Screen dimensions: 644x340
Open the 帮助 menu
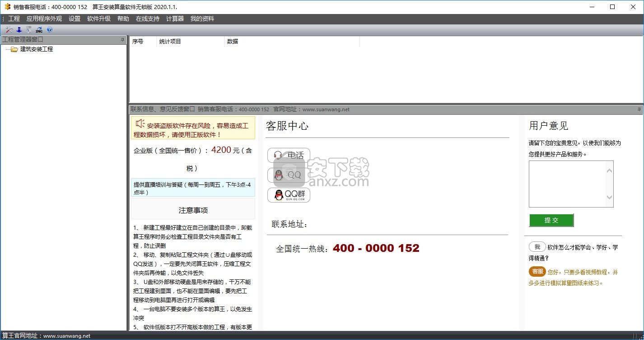tap(123, 19)
